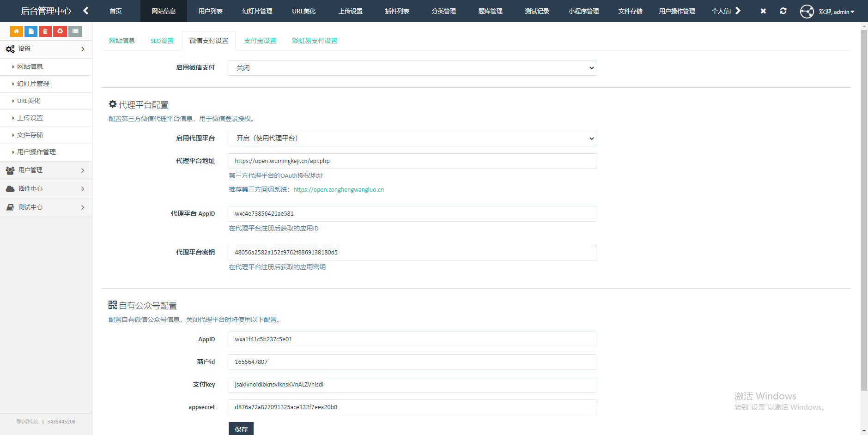Switch to the SEO设置 tab
Viewport: 868px width, 435px height.
[x=162, y=41]
